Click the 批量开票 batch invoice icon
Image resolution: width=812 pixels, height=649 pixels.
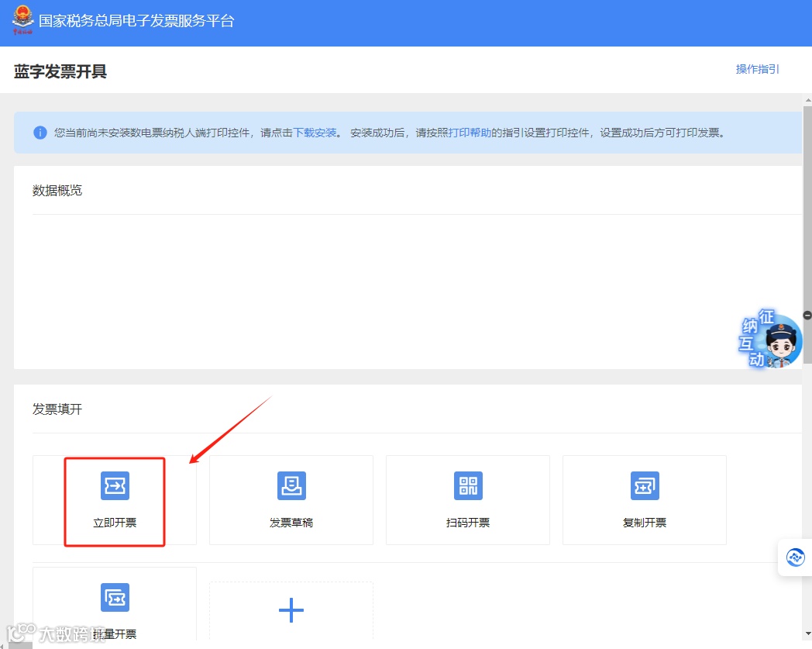point(115,597)
